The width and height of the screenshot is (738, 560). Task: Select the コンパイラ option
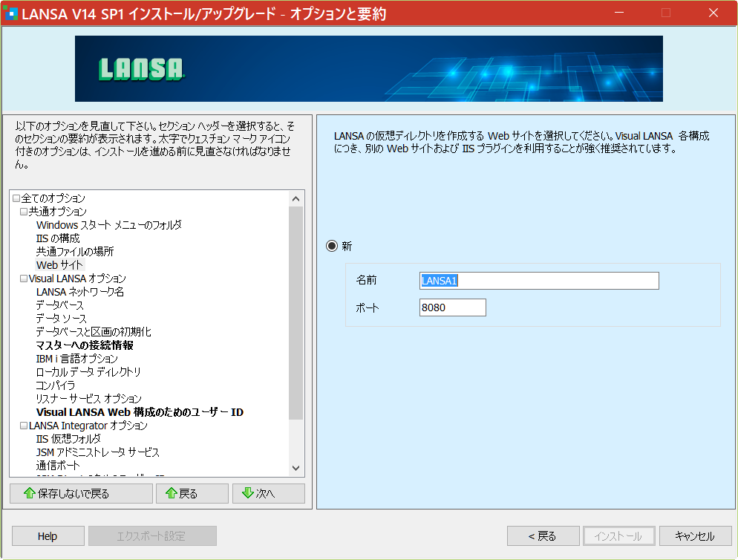coord(56,385)
